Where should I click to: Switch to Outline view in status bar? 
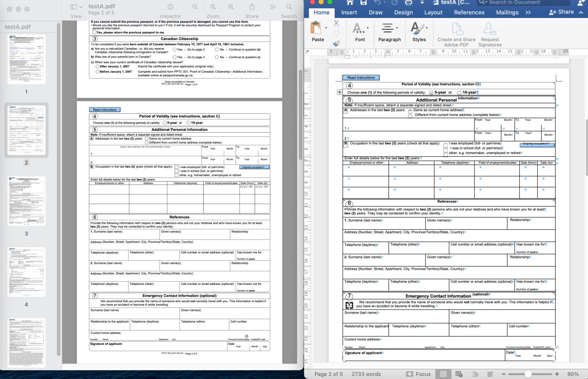tap(475, 374)
